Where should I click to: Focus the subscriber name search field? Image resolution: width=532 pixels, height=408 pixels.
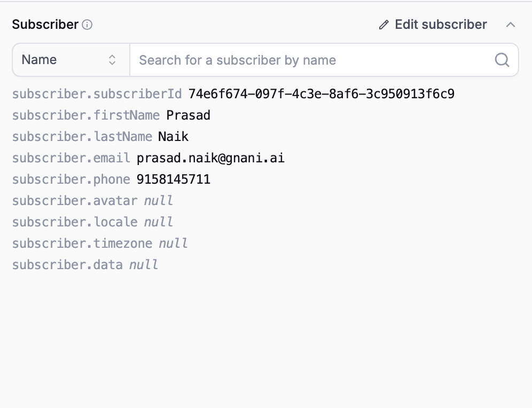click(324, 60)
